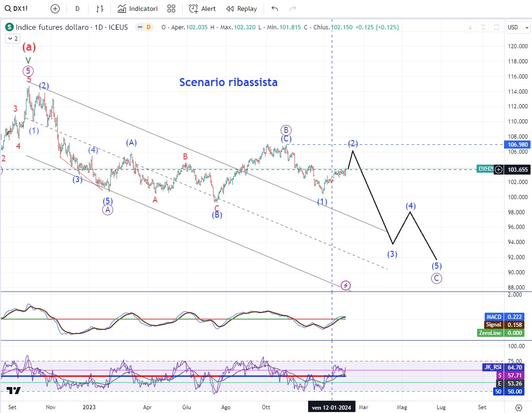Click the add symbol compare plus icon
Image resolution: width=532 pixels, height=413 pixels.
click(x=55, y=9)
